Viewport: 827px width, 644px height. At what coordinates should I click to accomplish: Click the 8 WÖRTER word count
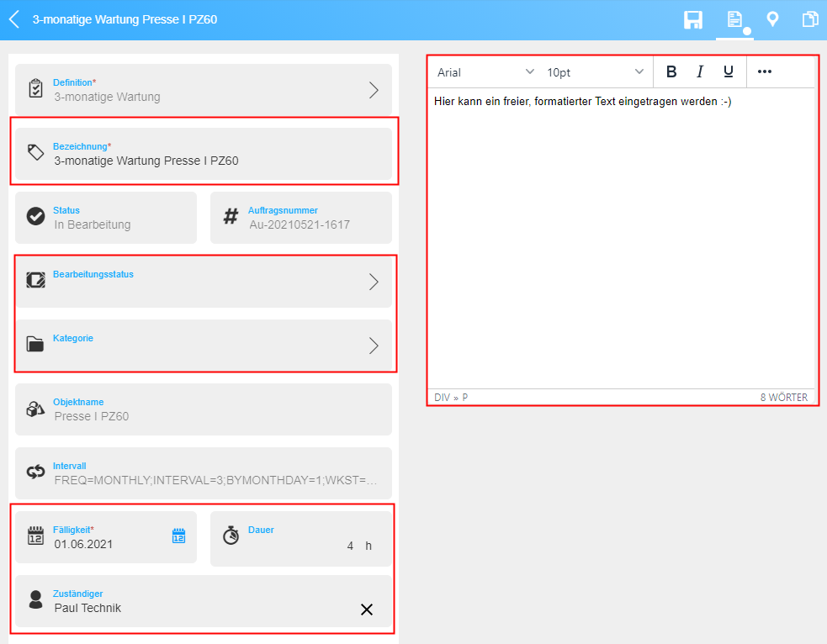(784, 398)
